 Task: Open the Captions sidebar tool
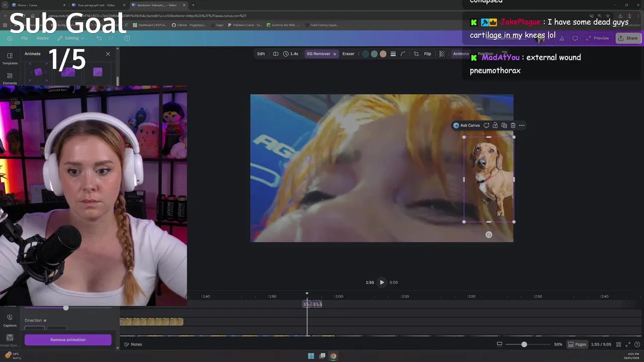tap(10, 320)
